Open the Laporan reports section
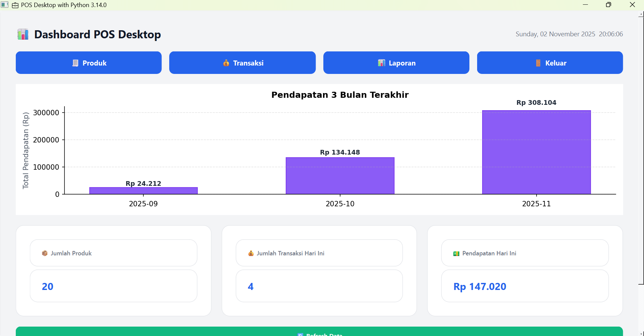The image size is (644, 336). coord(396,63)
